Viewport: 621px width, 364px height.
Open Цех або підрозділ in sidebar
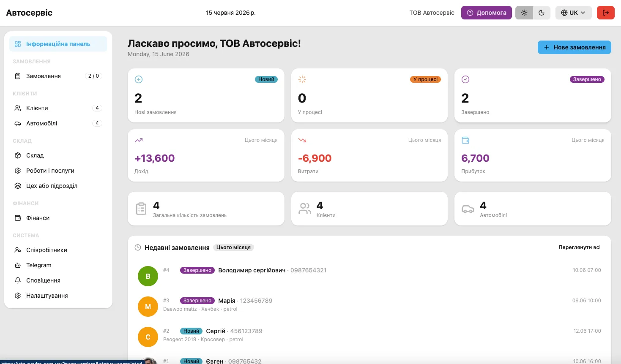pos(58,186)
